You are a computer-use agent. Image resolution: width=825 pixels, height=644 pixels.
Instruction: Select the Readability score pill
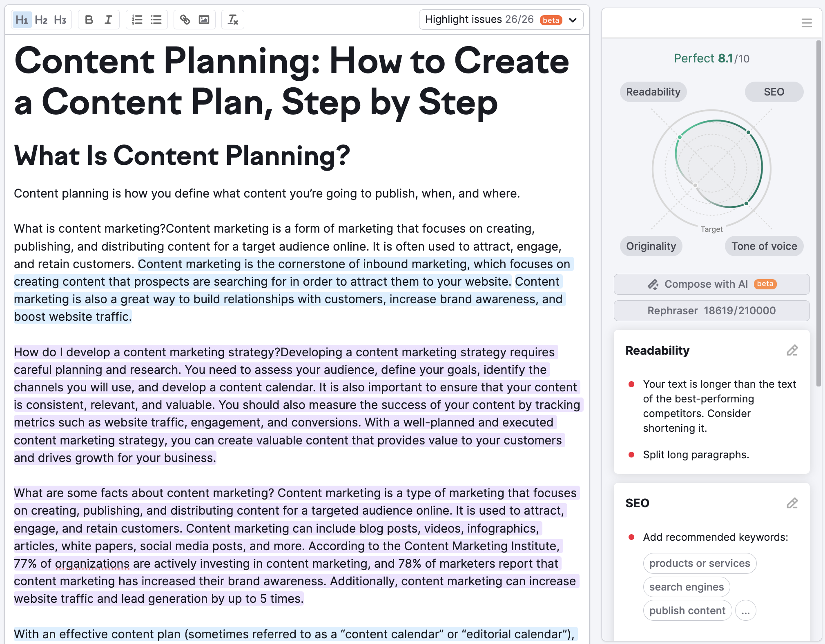click(653, 92)
